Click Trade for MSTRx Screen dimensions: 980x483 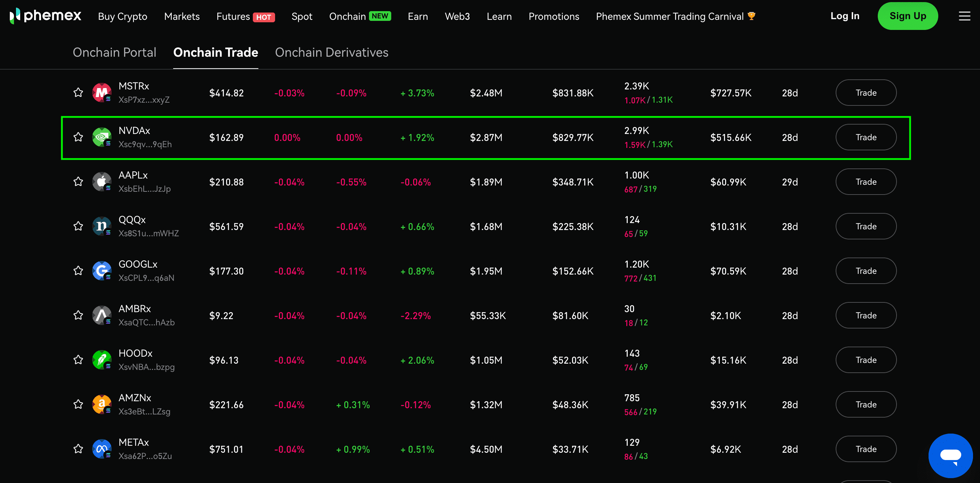(x=866, y=93)
